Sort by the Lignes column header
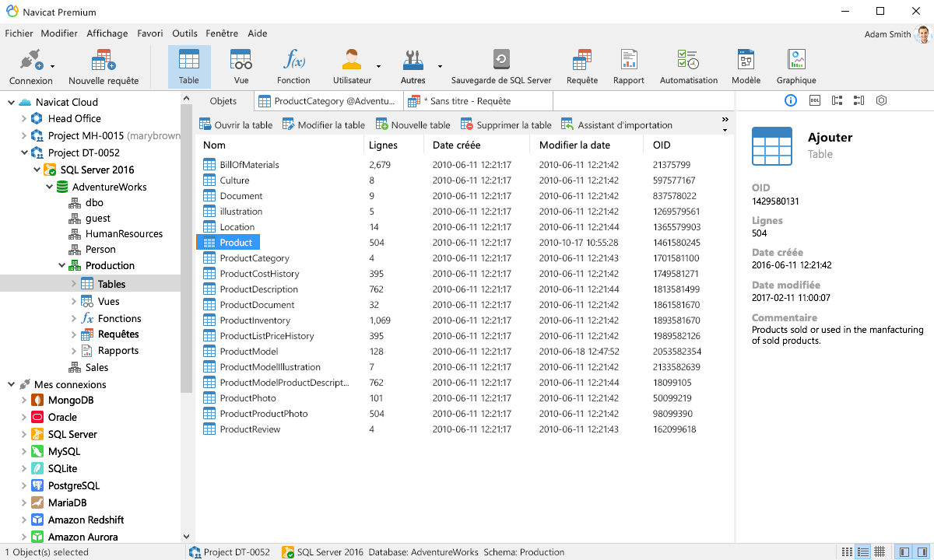 (383, 145)
